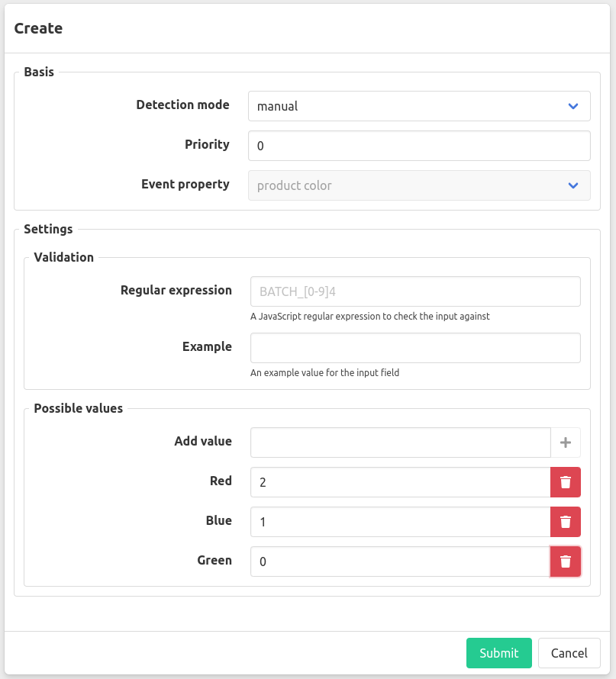
Task: Focus the Add value text field
Action: pos(401,442)
